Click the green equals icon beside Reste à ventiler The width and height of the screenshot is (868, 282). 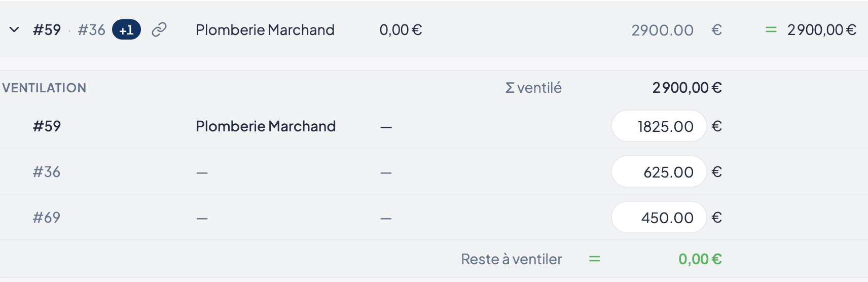tap(595, 259)
